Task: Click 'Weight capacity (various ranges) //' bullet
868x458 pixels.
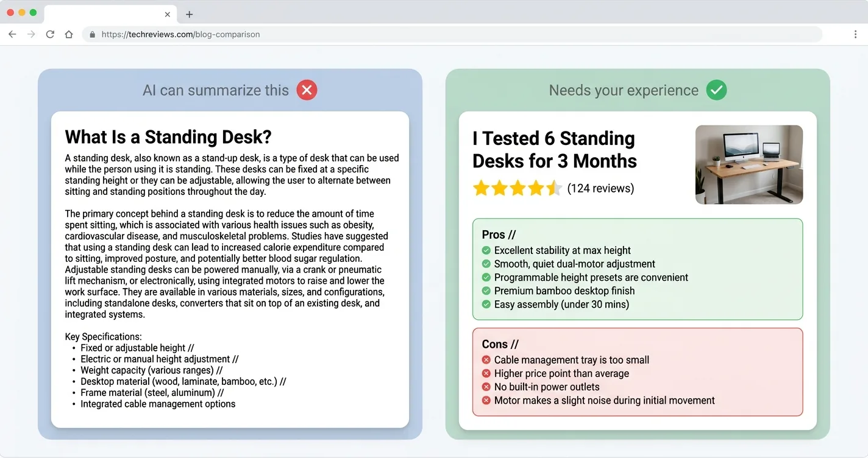Action: (152, 370)
